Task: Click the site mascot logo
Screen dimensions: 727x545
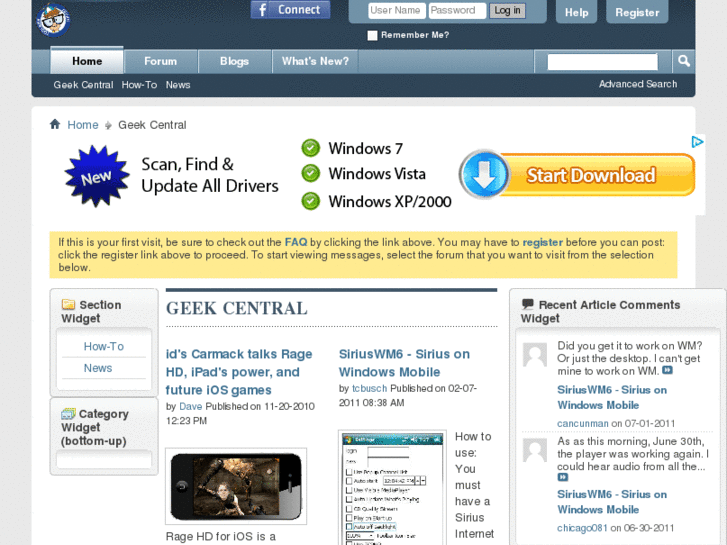Action: 53,19
